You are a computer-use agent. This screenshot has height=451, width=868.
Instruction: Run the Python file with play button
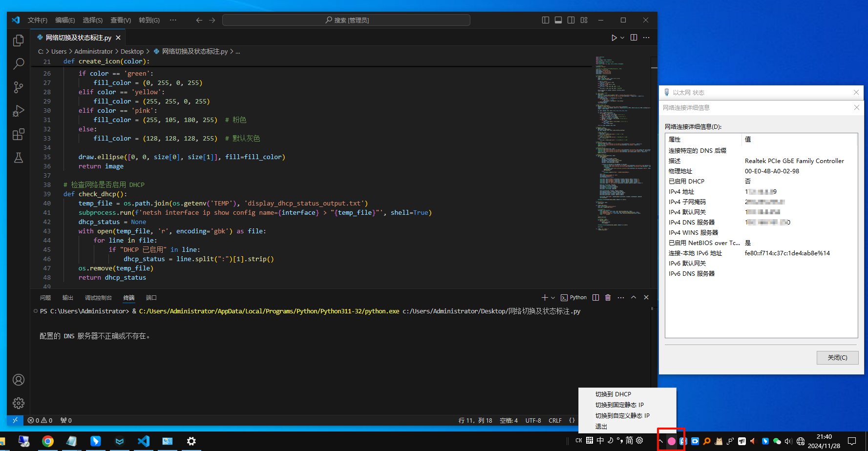[x=614, y=38]
